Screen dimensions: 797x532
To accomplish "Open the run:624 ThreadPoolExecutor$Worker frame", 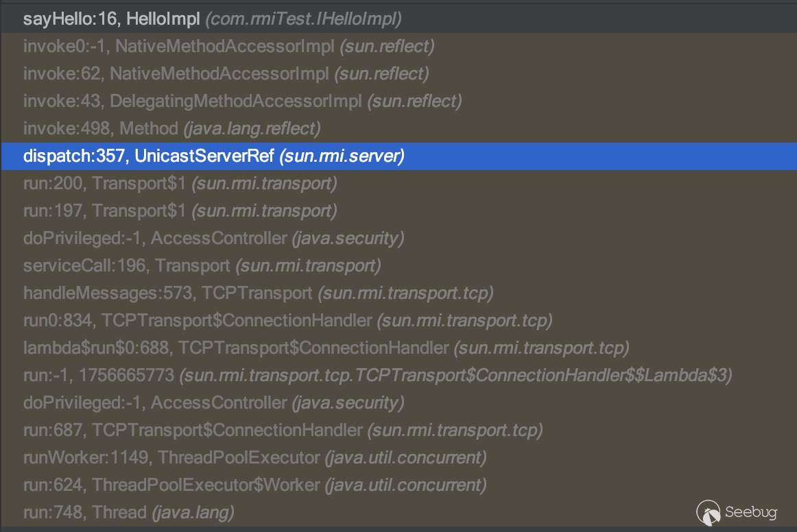I will tap(254, 485).
